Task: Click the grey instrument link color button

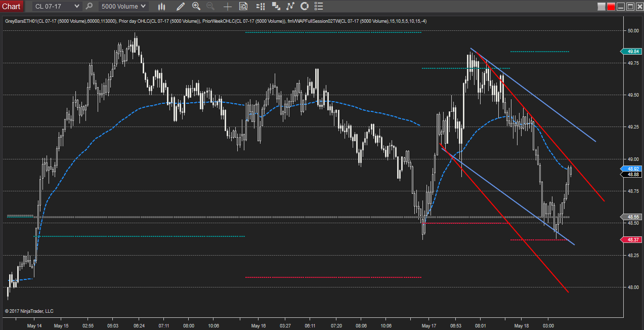Action: coord(601,7)
